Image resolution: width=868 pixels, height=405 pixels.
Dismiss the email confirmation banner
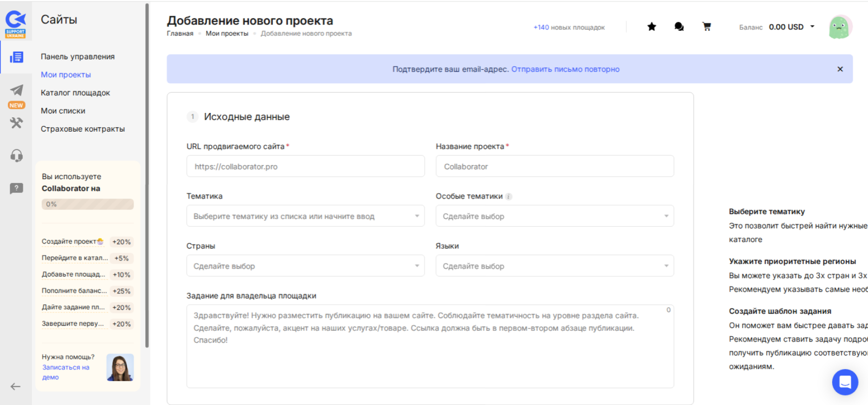pos(840,69)
